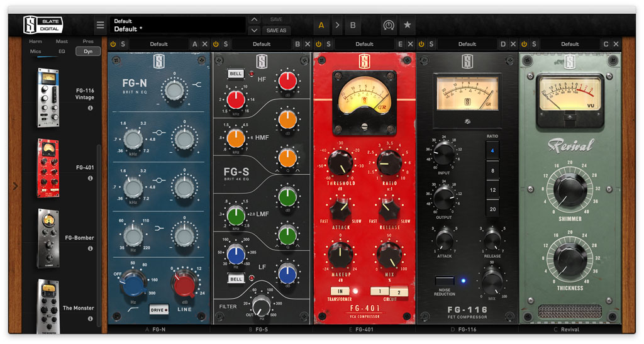
Task: Click the star favorites icon
Action: click(407, 25)
